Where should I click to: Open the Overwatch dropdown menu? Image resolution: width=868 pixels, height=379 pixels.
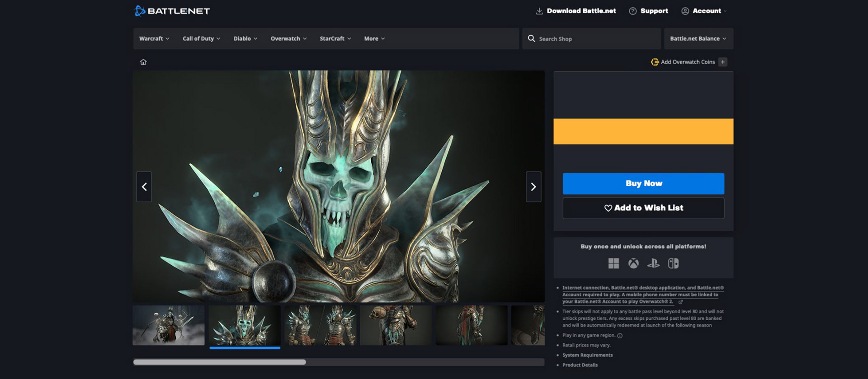[289, 38]
